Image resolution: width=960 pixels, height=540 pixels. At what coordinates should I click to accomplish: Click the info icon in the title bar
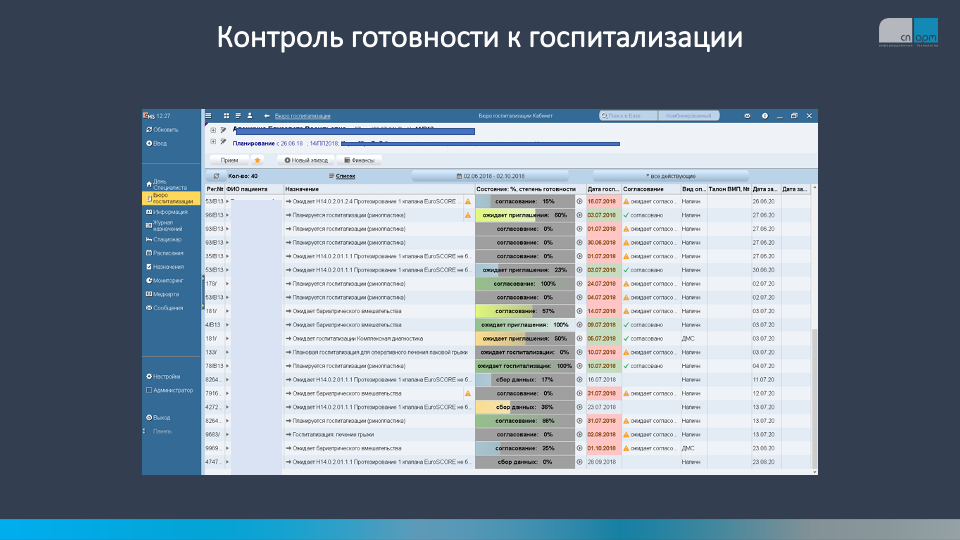coord(765,116)
